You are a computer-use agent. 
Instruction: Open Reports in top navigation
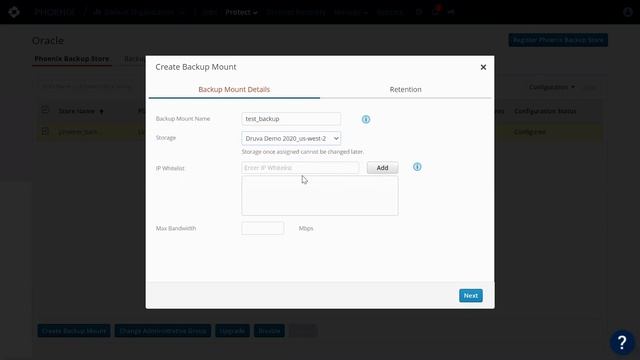click(389, 12)
